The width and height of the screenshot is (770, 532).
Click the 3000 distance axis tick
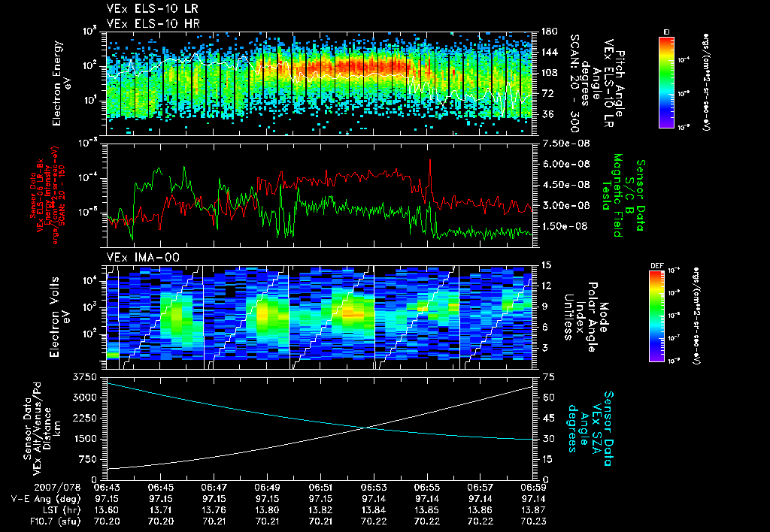coord(84,397)
